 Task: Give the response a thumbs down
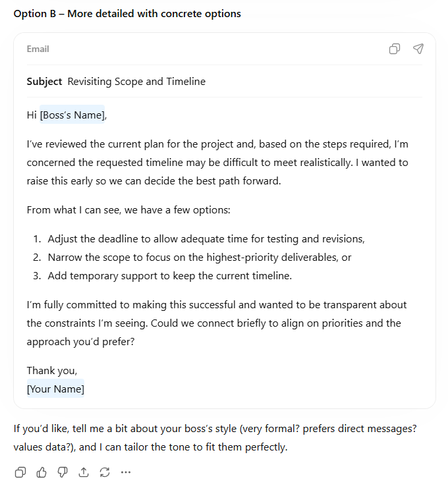click(x=63, y=472)
